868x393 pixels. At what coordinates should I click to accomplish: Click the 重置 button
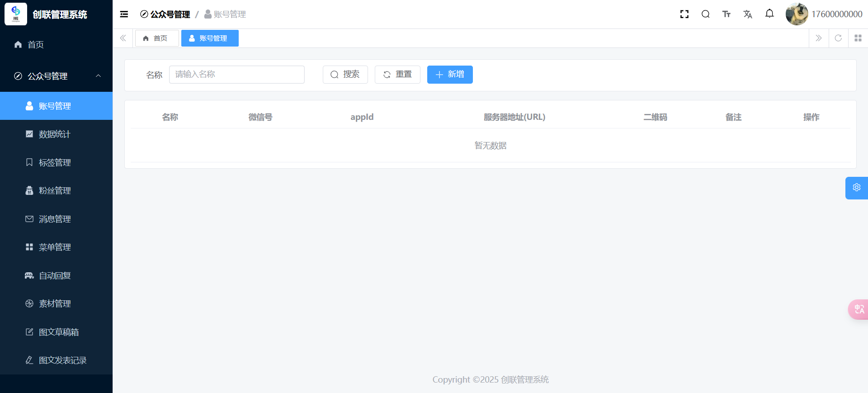pos(397,75)
